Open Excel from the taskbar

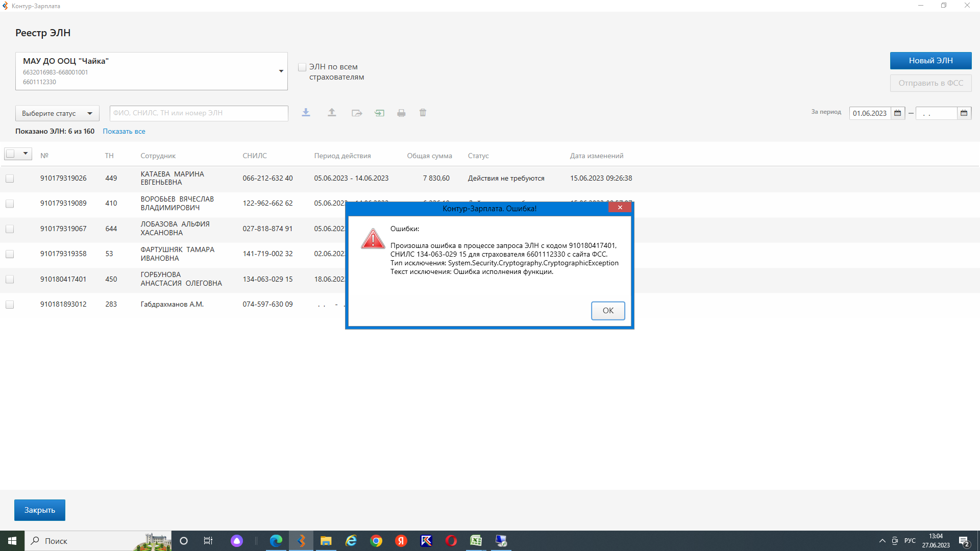pos(476,541)
